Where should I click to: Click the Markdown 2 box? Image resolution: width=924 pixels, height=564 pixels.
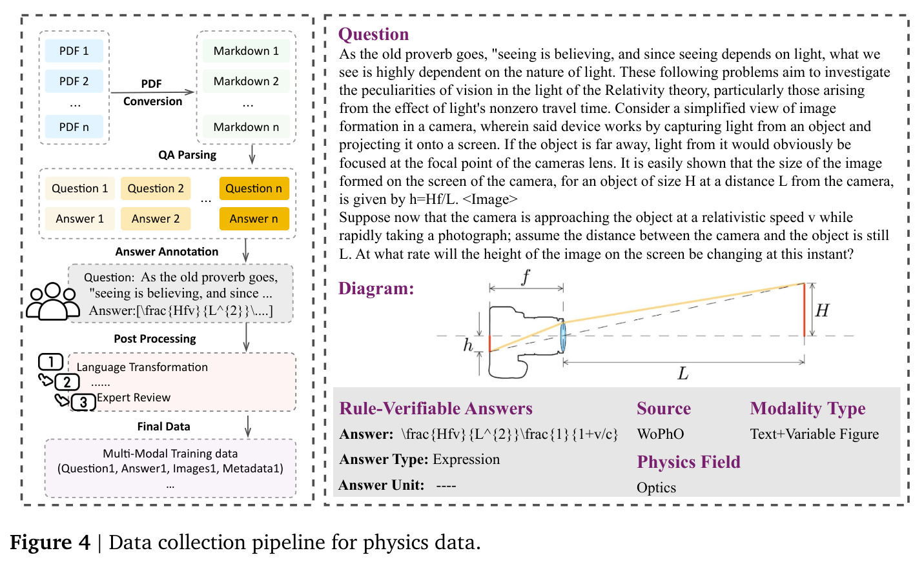pyautogui.click(x=246, y=81)
